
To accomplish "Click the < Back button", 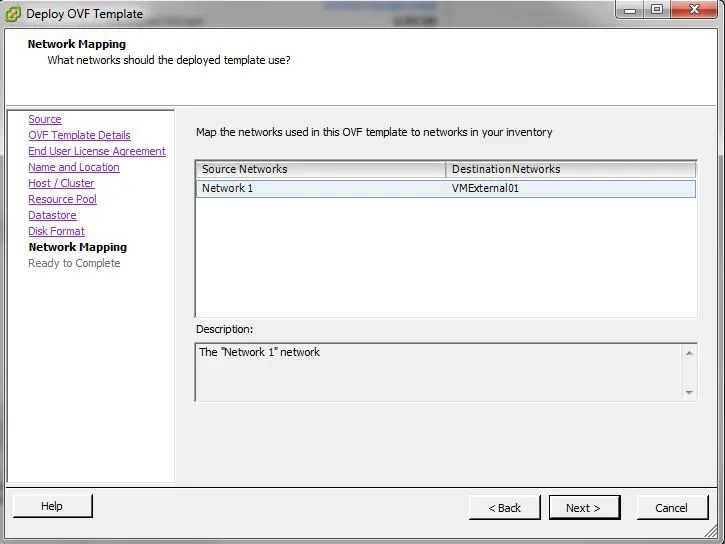I will [504, 508].
